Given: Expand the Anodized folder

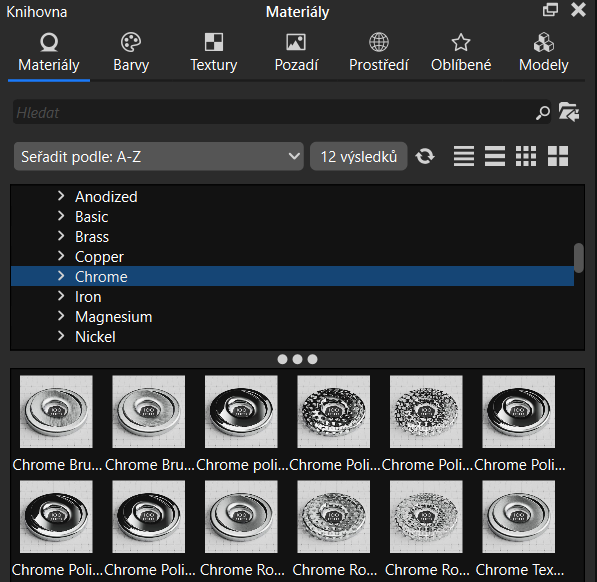Looking at the screenshot, I should (x=61, y=196).
